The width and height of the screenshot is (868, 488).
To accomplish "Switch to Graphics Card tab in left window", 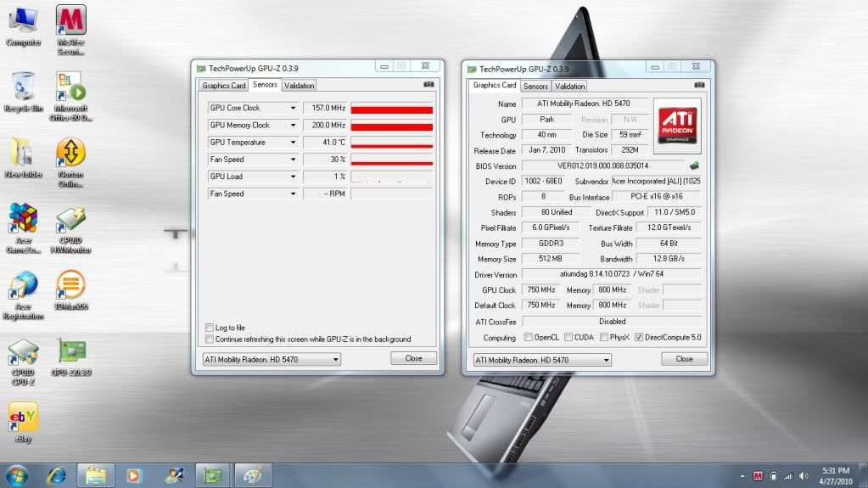I will [224, 86].
